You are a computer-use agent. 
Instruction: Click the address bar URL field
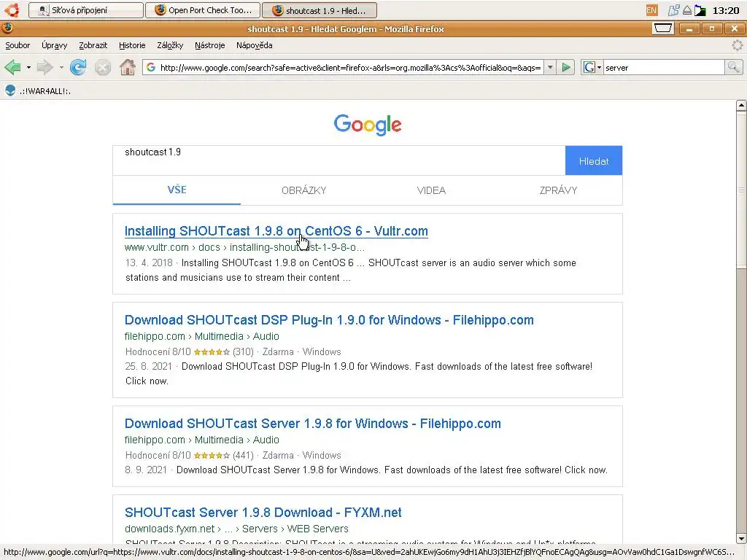(x=350, y=68)
